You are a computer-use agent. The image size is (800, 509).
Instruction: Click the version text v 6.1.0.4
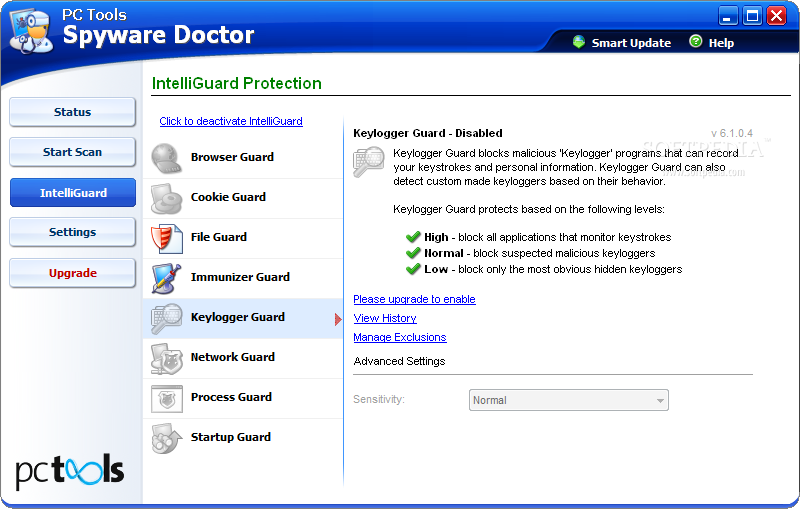coord(732,133)
